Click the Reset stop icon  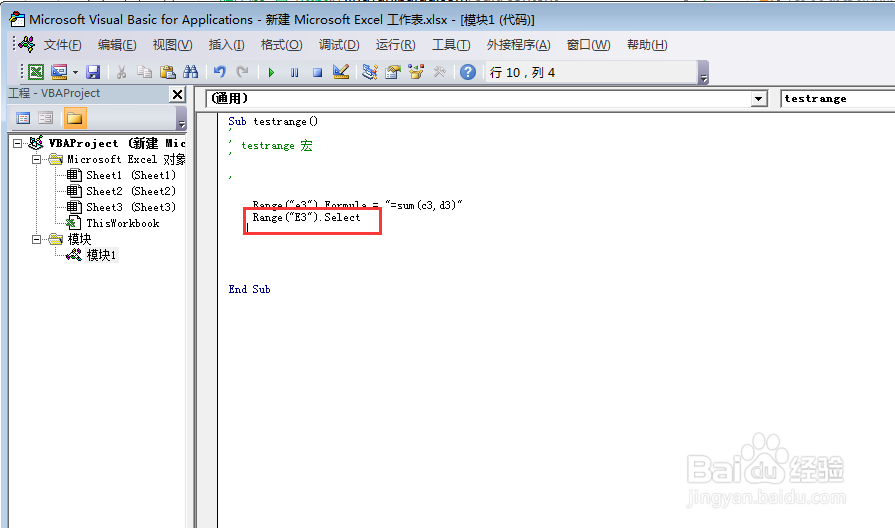[317, 72]
